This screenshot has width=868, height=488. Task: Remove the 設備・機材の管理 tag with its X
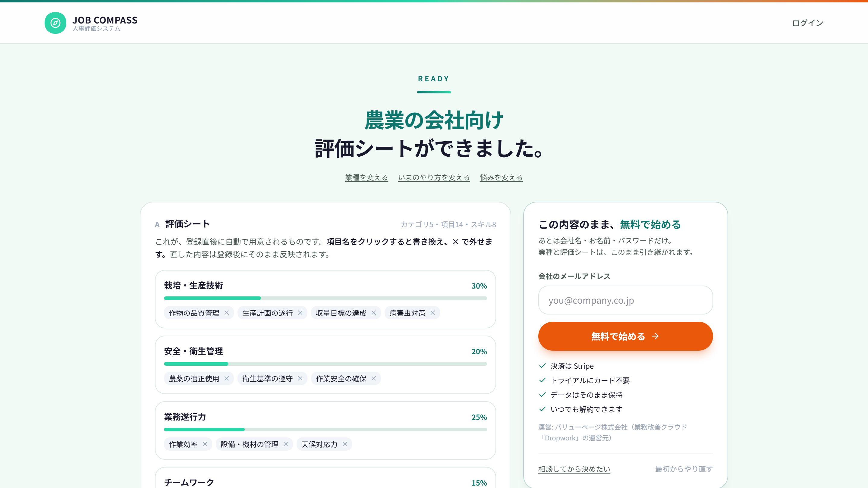pos(286,444)
